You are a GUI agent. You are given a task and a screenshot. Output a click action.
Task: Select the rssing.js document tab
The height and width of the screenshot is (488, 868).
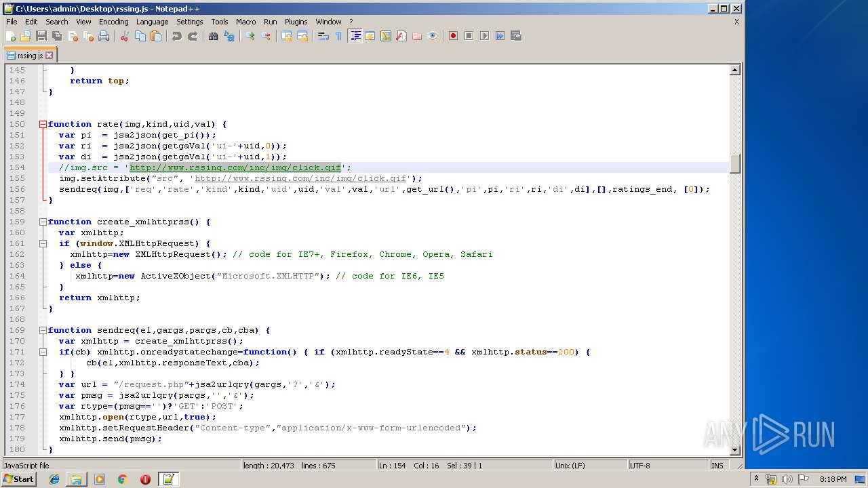[x=30, y=56]
